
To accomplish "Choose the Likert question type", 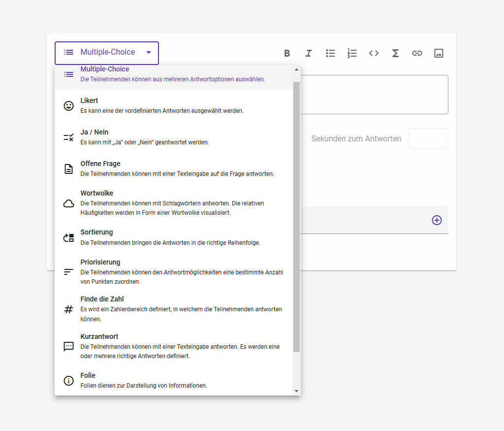I will (173, 105).
